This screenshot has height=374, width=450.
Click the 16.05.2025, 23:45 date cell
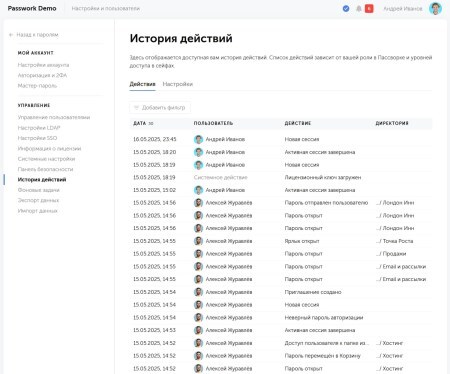pyautogui.click(x=155, y=139)
